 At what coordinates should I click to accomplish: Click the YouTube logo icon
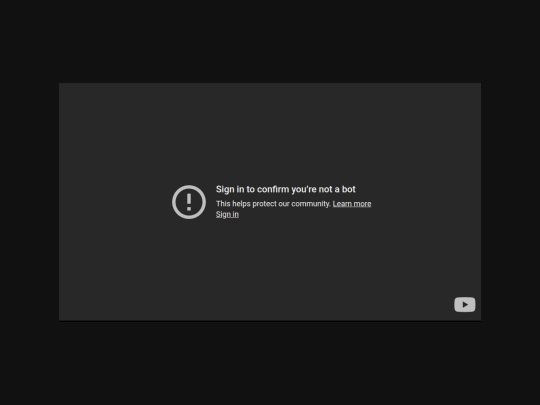pyautogui.click(x=465, y=304)
